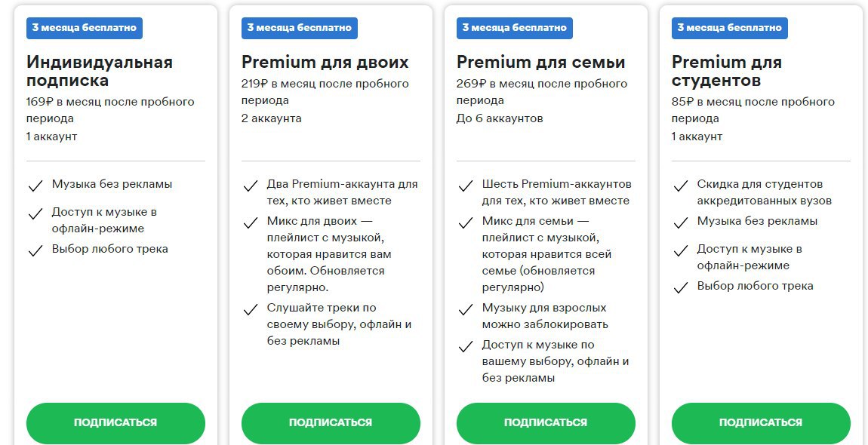Click the 3 месяца бесплатно badge on Individual plan
The width and height of the screenshot is (868, 445).
click(84, 28)
